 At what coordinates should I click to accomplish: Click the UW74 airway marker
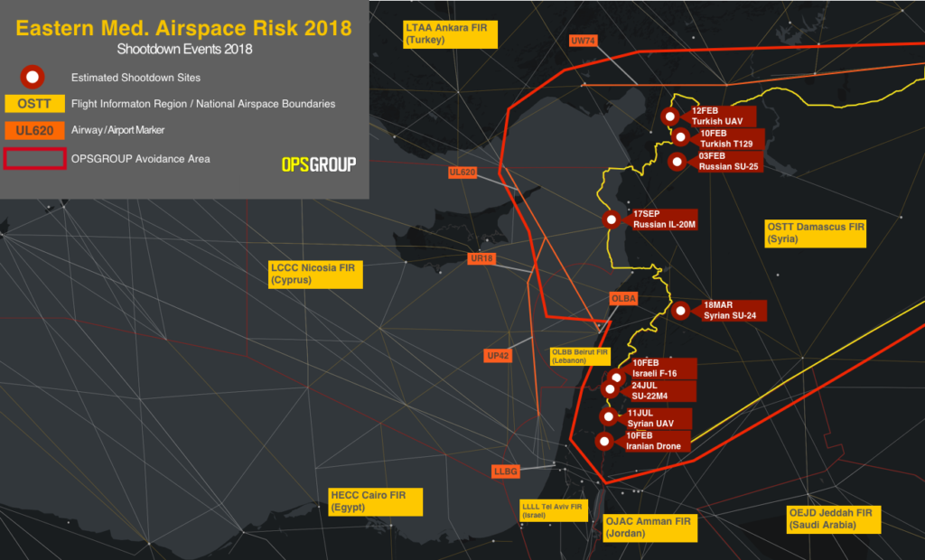click(x=584, y=41)
